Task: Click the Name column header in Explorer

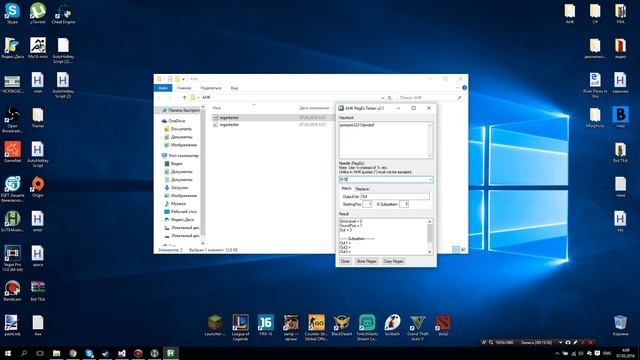Action: point(217,108)
